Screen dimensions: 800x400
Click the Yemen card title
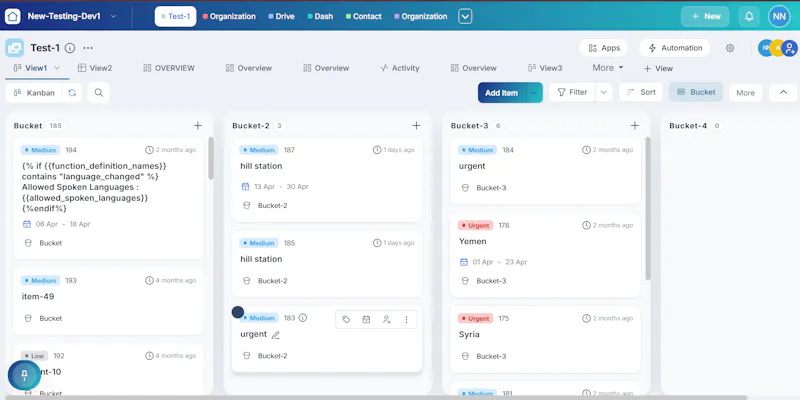472,241
